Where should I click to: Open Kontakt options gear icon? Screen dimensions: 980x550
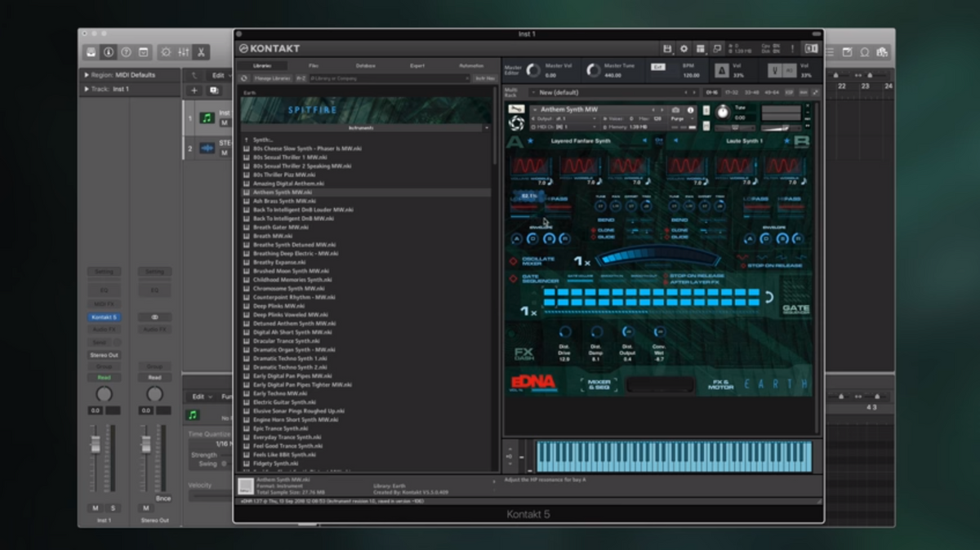(684, 49)
